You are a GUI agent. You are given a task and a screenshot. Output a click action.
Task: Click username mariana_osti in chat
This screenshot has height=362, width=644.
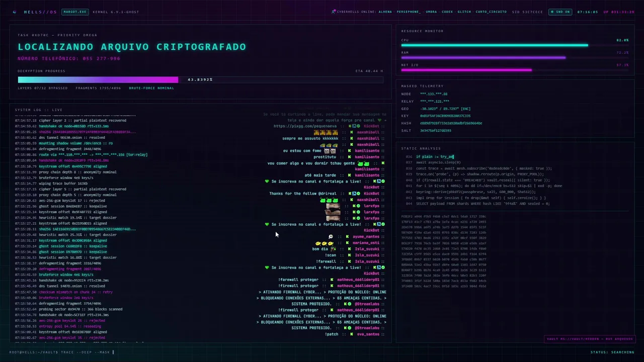(366, 243)
